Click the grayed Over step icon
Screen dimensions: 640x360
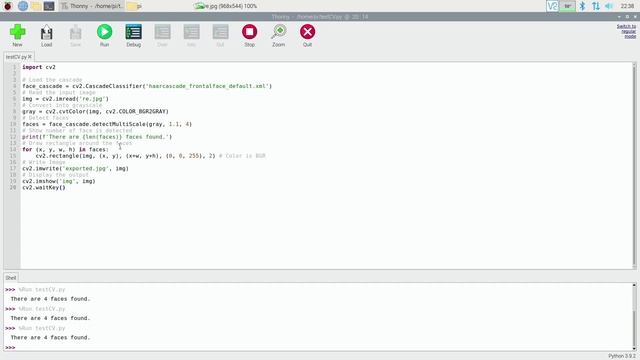[x=162, y=36]
